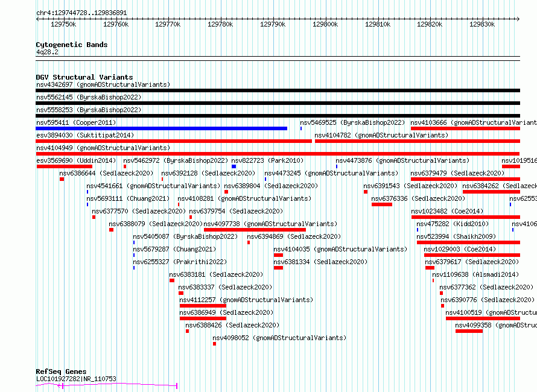Click the nsv6391543 (Sedlazeck2020) label
537x392 pixels.
click(x=410, y=186)
